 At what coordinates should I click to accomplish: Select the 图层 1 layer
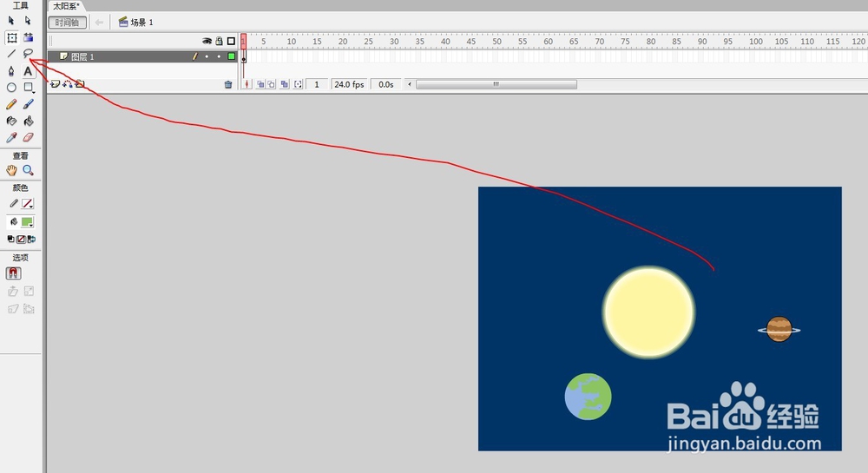pyautogui.click(x=142, y=56)
